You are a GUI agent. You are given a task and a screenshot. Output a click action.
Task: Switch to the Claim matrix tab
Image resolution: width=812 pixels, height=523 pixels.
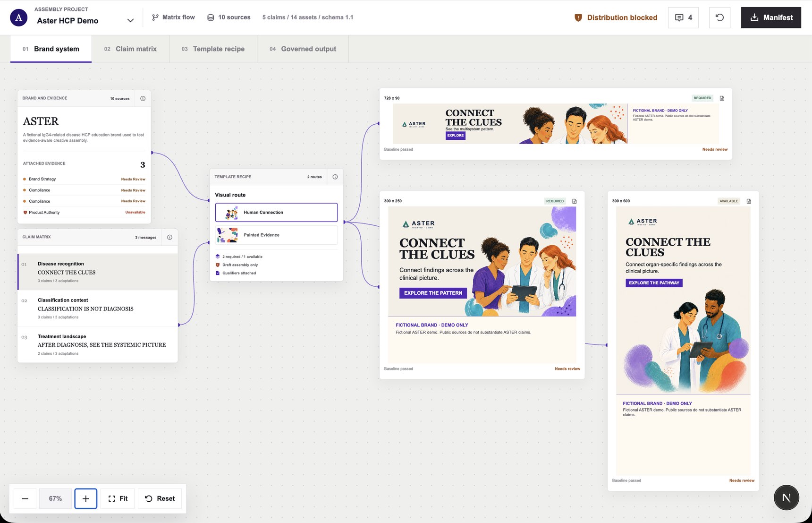(130, 49)
